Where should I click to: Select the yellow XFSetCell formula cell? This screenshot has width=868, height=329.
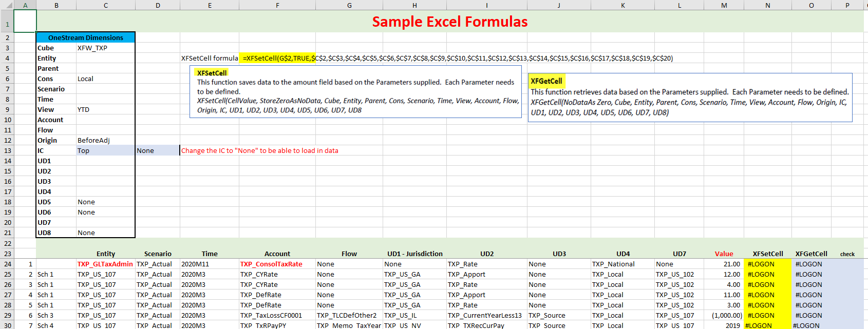point(277,58)
